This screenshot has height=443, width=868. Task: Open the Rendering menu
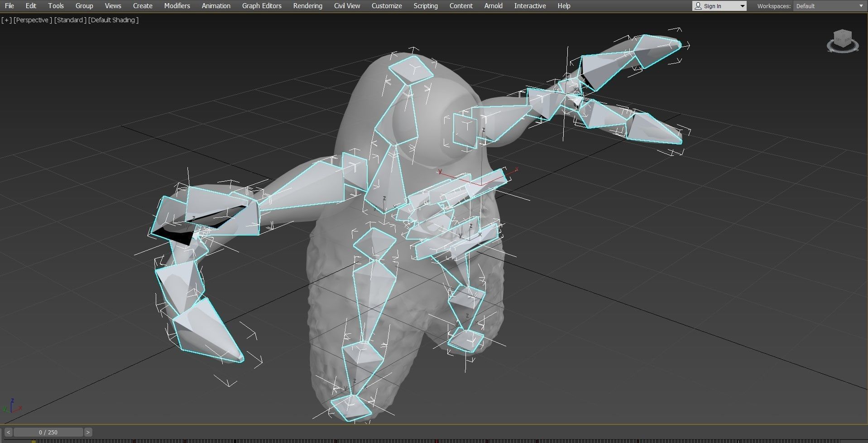coord(307,6)
